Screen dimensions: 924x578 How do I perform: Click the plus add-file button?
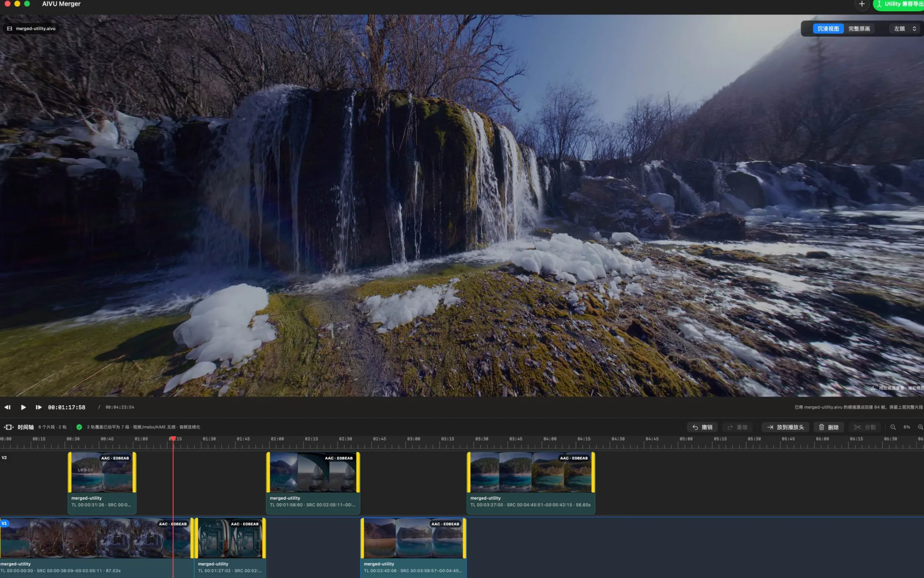tap(861, 4)
